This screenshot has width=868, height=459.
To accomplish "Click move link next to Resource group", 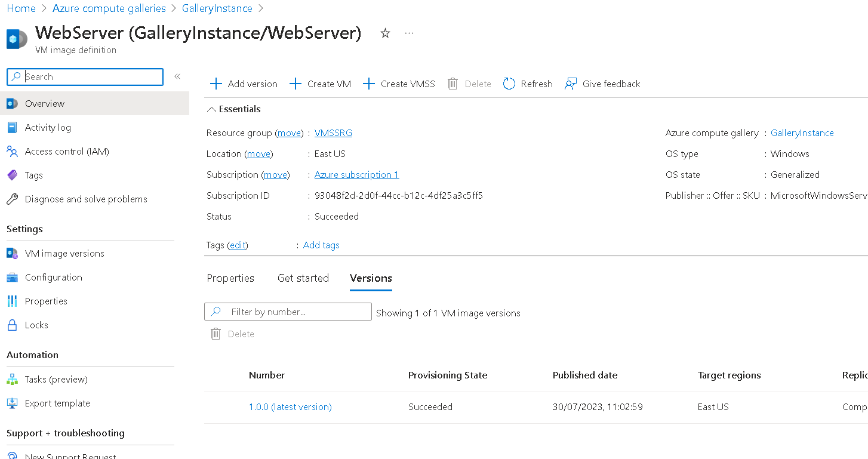I will [x=290, y=133].
